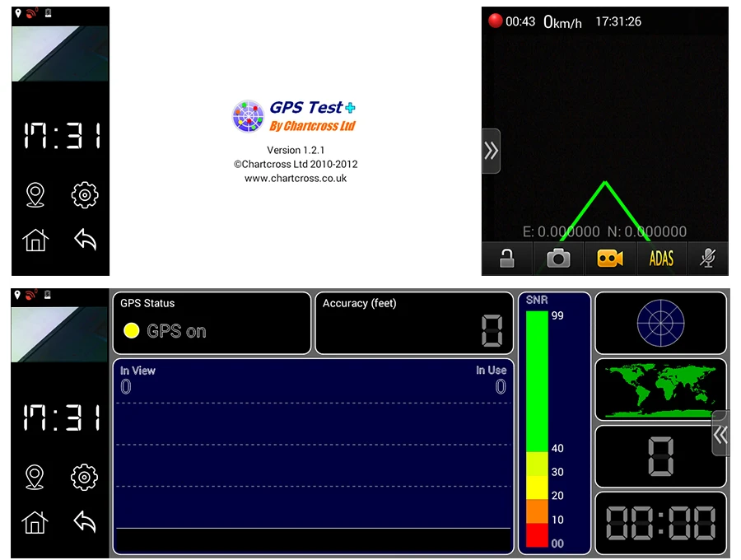Tap the 17:31 clock in top-left sidebar
This screenshot has height=560, width=741.
(x=62, y=136)
